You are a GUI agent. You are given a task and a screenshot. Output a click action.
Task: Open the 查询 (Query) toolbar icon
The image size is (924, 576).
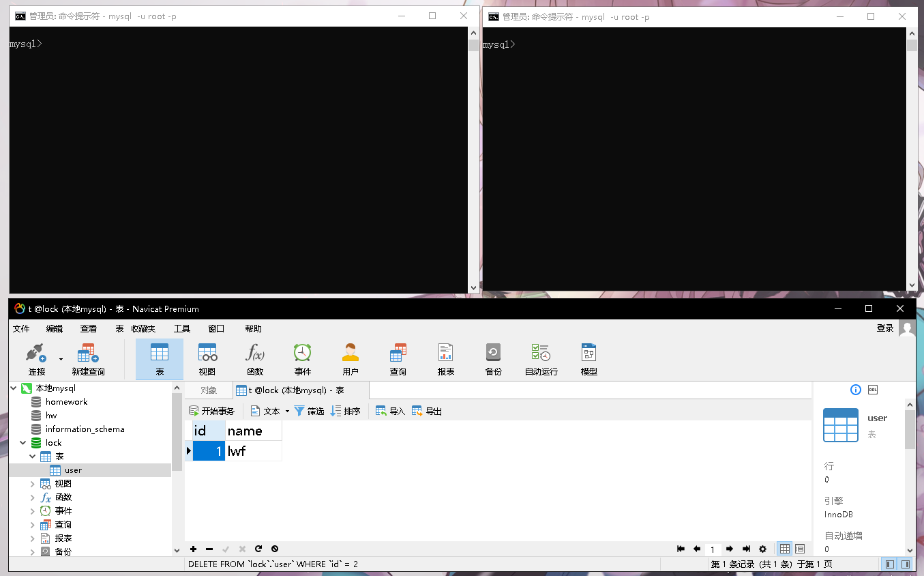tap(398, 359)
